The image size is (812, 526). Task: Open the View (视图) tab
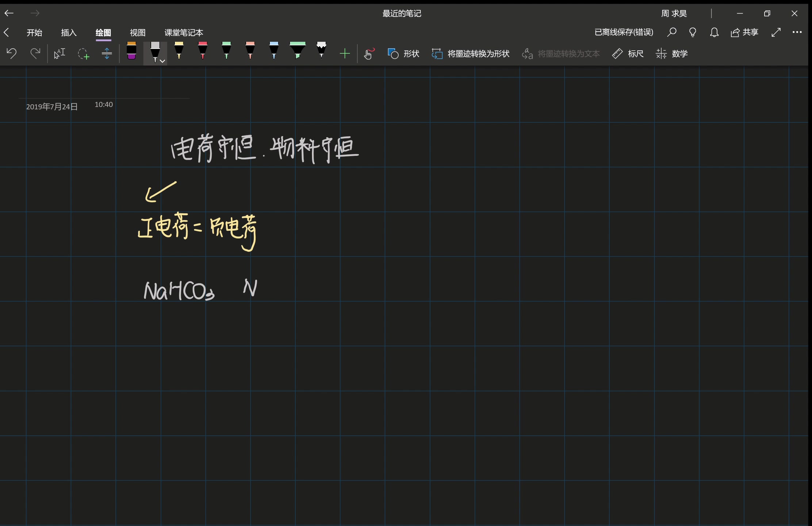138,33
